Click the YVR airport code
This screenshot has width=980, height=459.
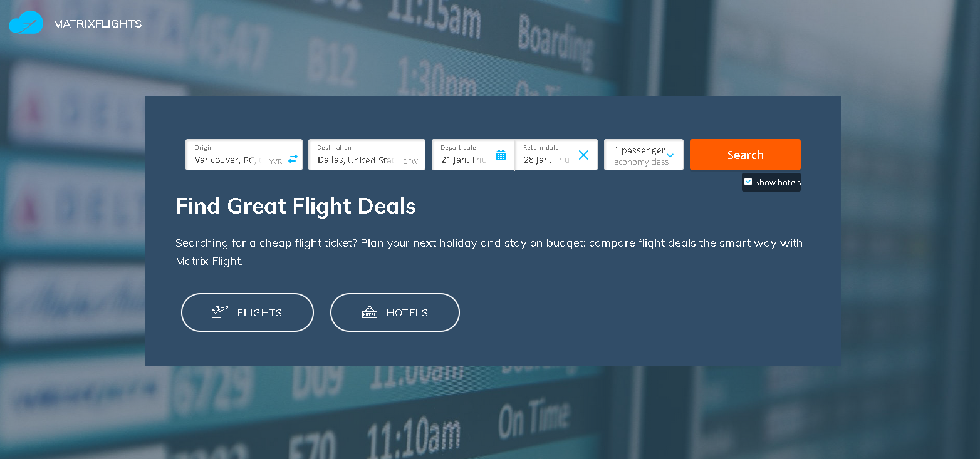(276, 162)
